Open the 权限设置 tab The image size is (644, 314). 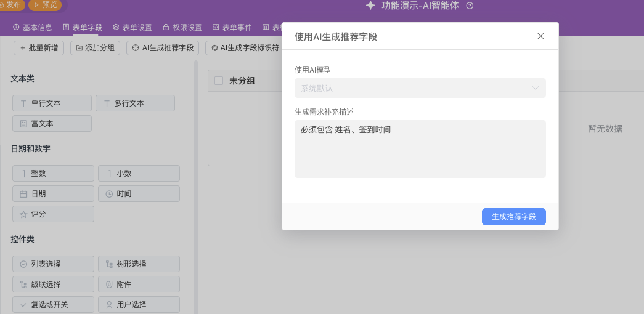[182, 28]
